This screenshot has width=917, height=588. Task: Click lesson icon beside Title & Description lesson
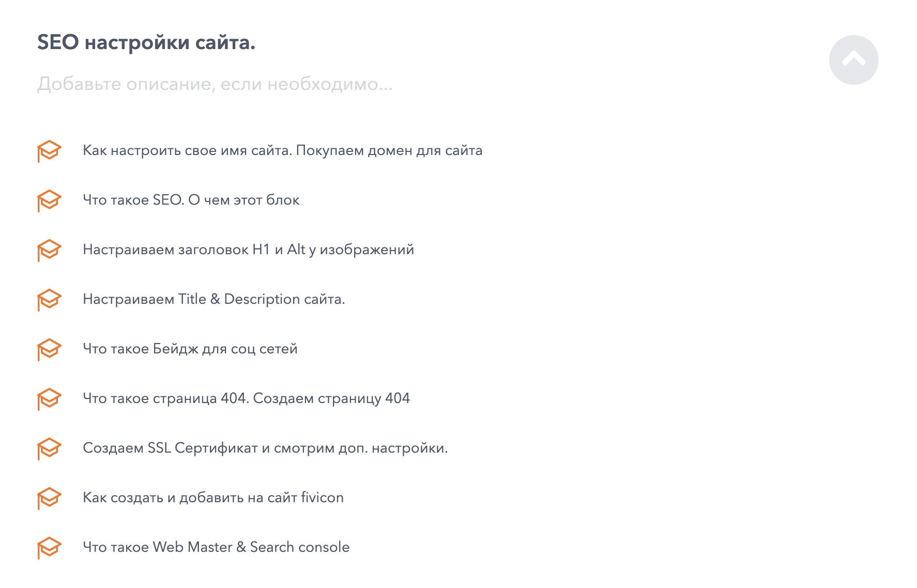click(49, 300)
